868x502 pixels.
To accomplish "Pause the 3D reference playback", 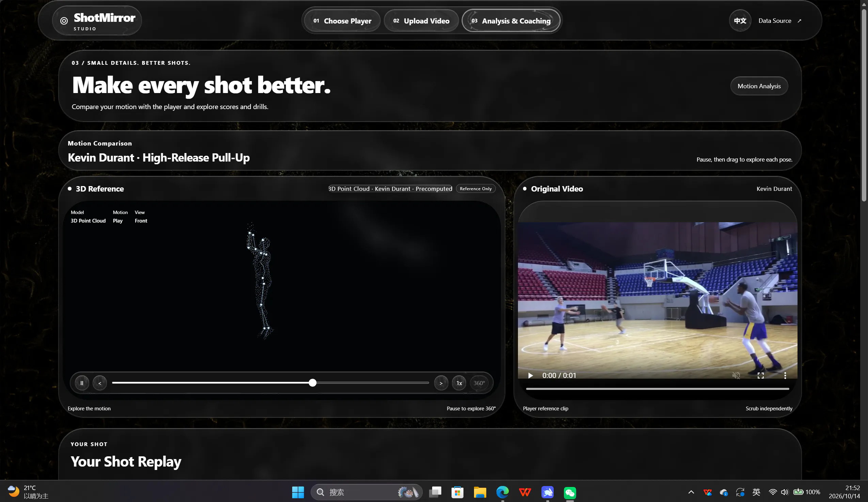I will [x=82, y=383].
